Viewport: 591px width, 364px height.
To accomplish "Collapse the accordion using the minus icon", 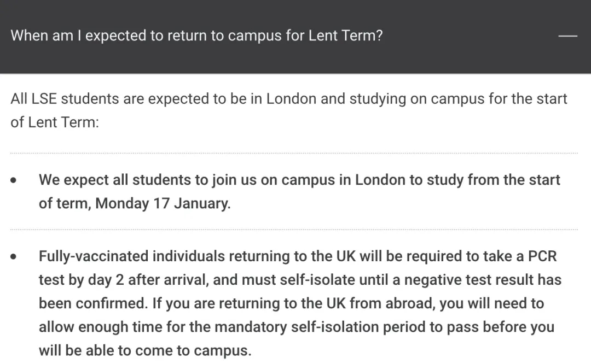I will coord(567,36).
